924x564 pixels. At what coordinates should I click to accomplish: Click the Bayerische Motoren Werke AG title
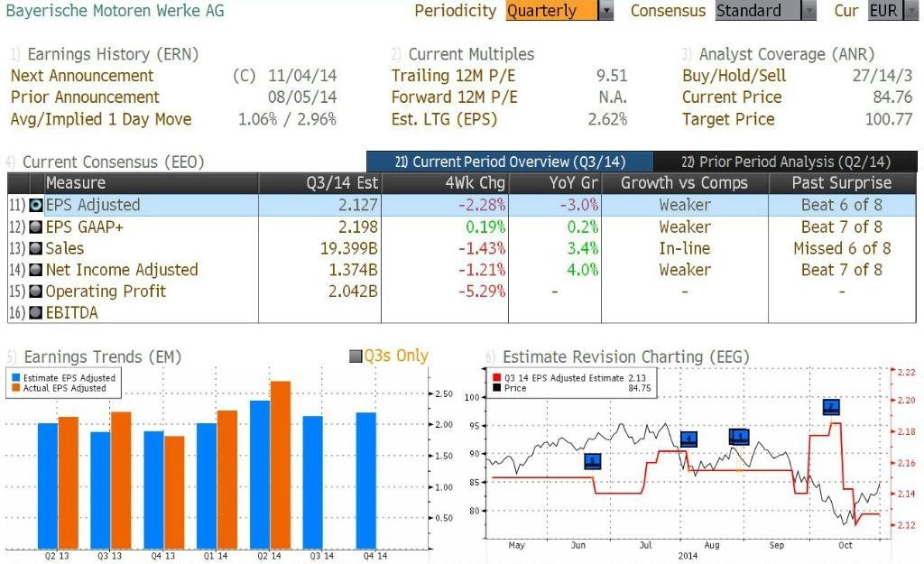point(115,11)
